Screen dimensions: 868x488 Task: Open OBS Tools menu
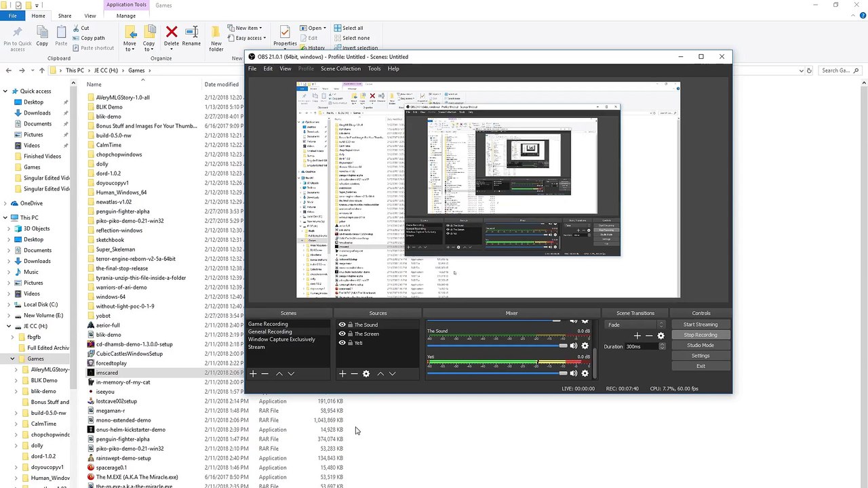point(374,68)
